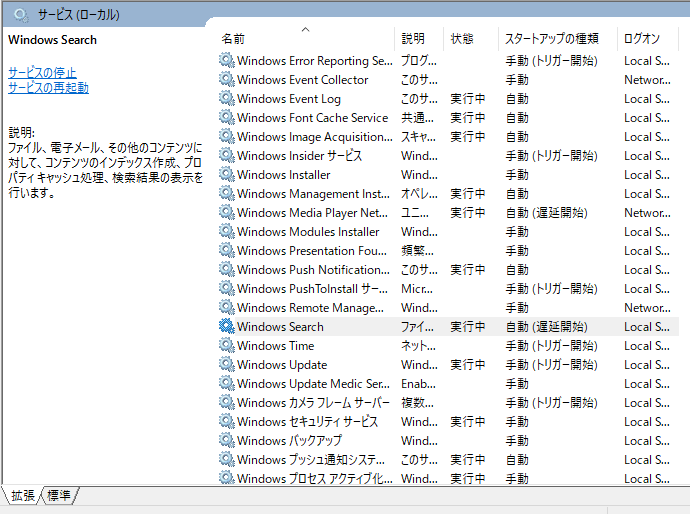Select the Windows Image Acquisition service name

coord(315,137)
